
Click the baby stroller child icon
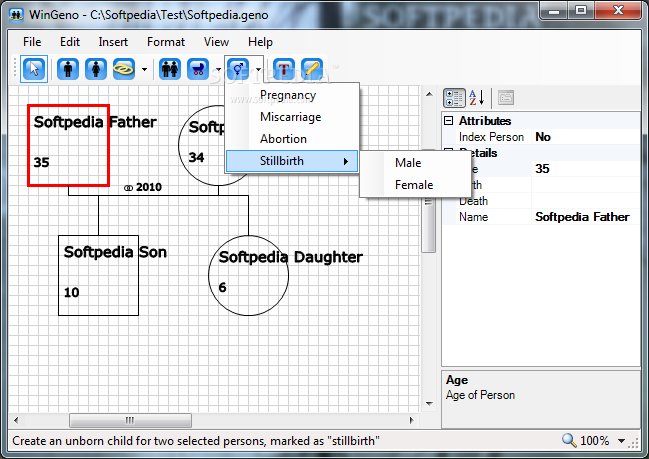click(198, 69)
